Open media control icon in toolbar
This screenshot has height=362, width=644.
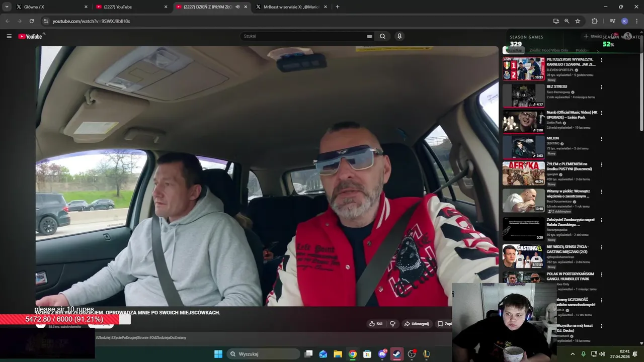(612, 21)
